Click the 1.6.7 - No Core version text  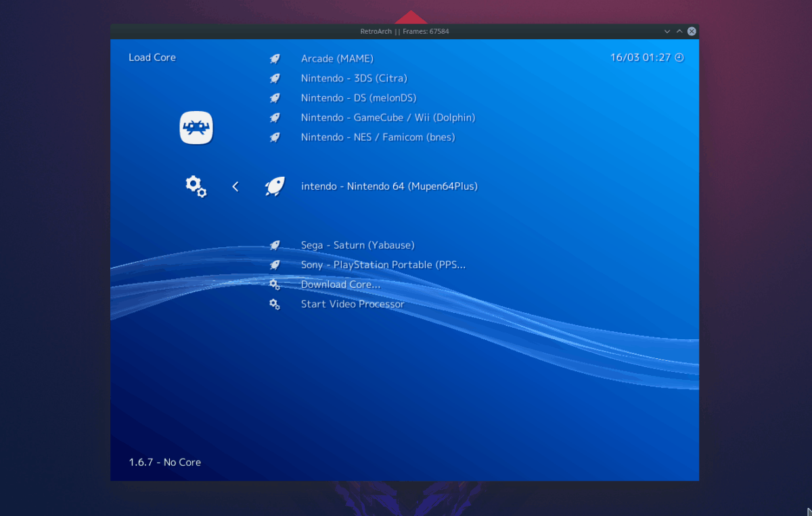165,463
